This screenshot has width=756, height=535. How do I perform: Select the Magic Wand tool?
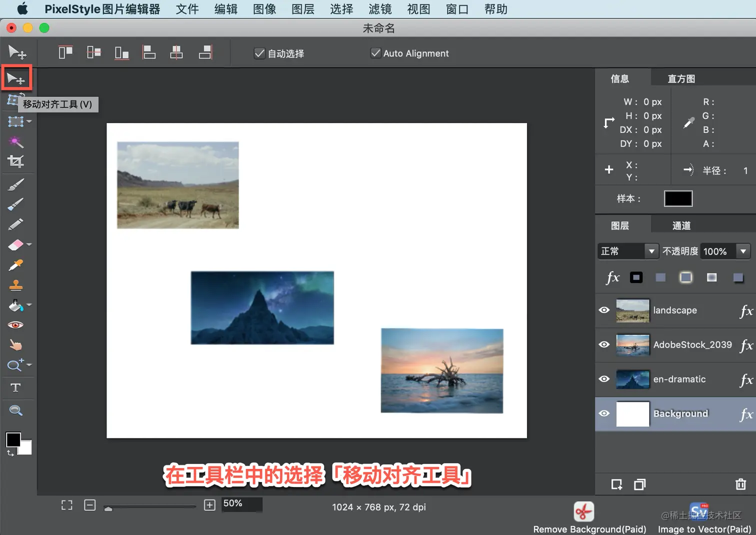[16, 142]
